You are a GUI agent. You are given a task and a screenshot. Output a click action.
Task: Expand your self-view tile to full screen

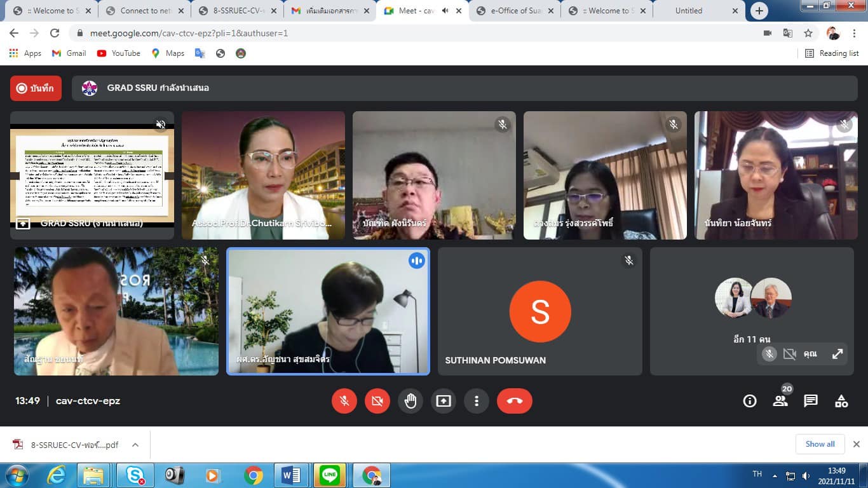837,354
